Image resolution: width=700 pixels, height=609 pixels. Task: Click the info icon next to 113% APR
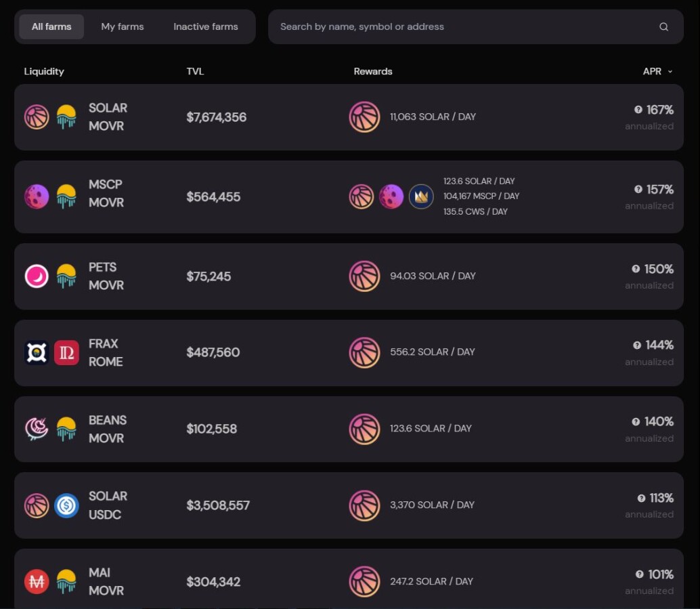pyautogui.click(x=641, y=498)
